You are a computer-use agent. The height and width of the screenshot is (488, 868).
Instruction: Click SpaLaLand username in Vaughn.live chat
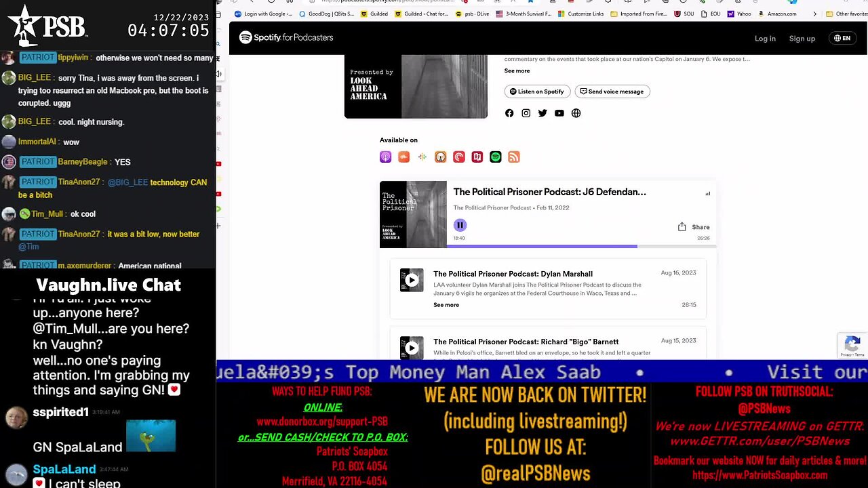[64, 469]
